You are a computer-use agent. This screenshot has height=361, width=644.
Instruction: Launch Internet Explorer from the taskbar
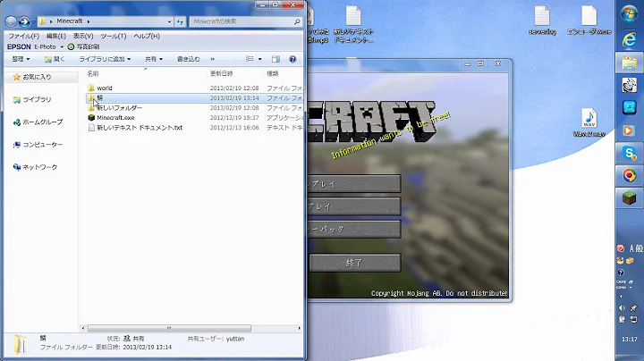coord(629,39)
